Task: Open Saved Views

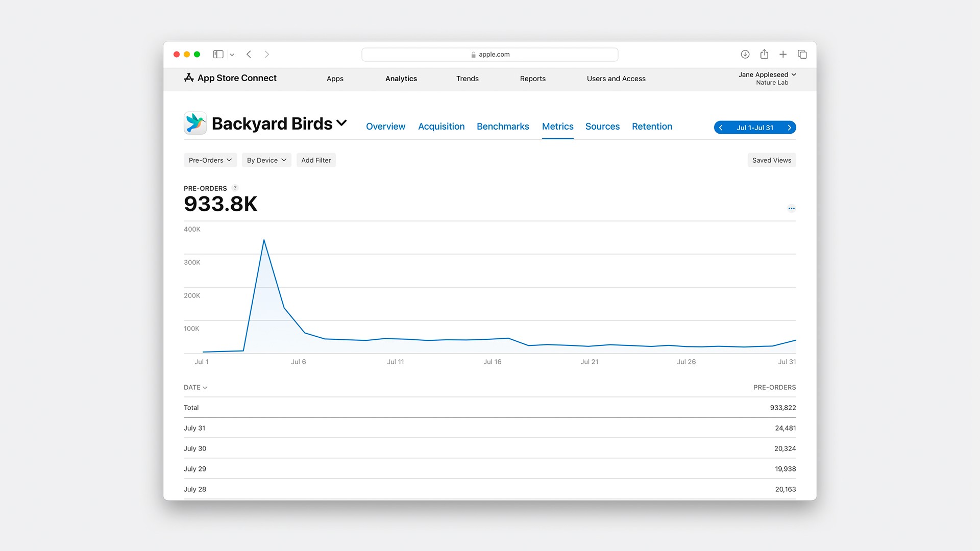Action: coord(771,160)
